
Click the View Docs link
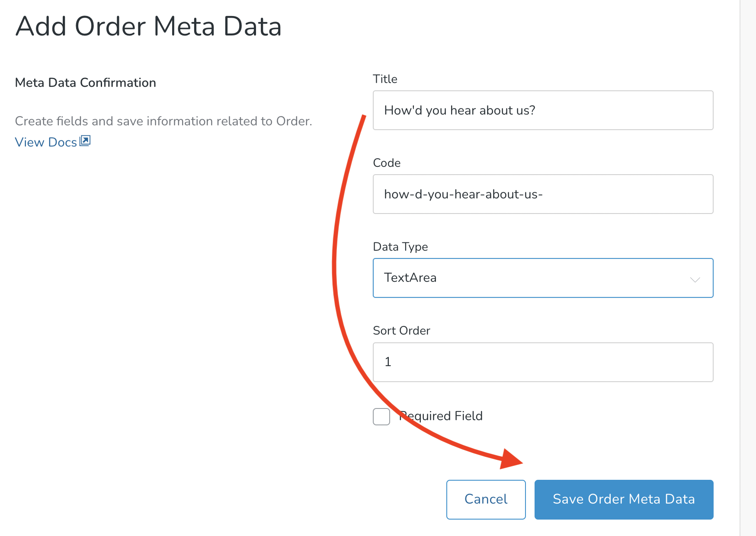point(45,142)
